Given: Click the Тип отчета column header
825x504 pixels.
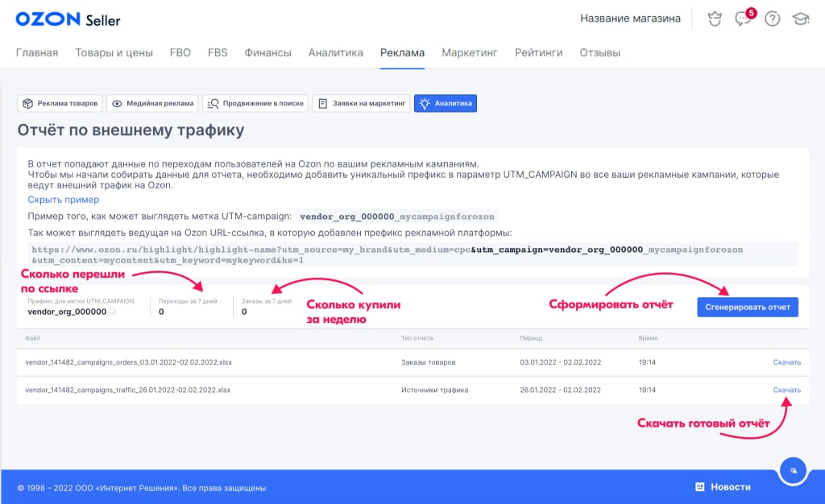Looking at the screenshot, I should [417, 338].
